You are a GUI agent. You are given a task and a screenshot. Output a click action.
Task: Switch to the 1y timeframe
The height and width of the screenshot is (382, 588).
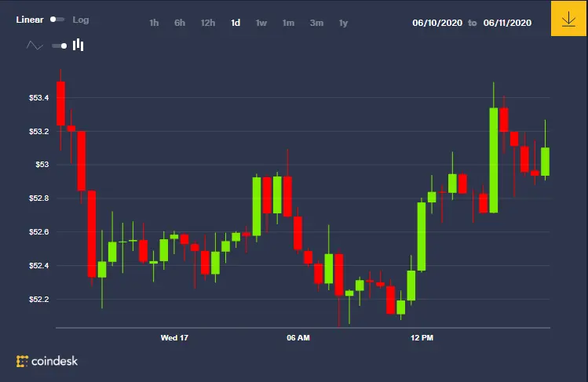[x=344, y=23]
